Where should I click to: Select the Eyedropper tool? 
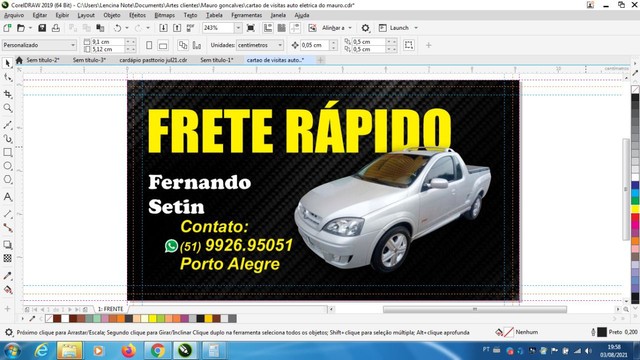pos(7,276)
